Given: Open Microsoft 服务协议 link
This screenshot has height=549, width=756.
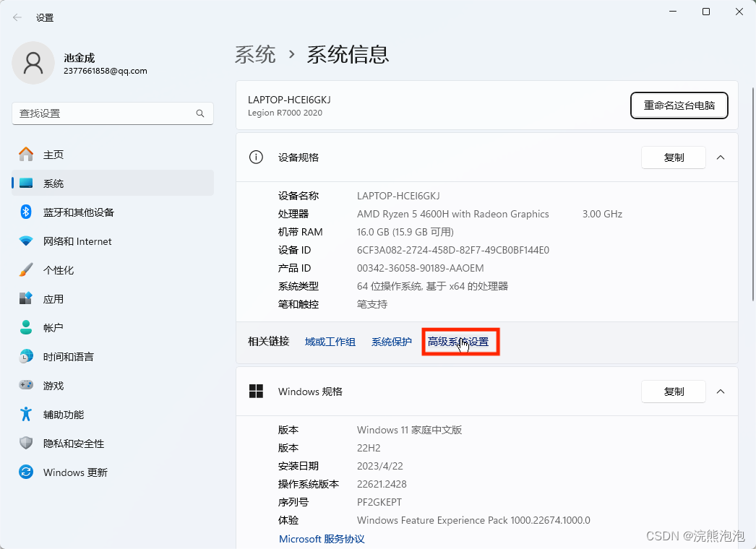Looking at the screenshot, I should (x=322, y=538).
